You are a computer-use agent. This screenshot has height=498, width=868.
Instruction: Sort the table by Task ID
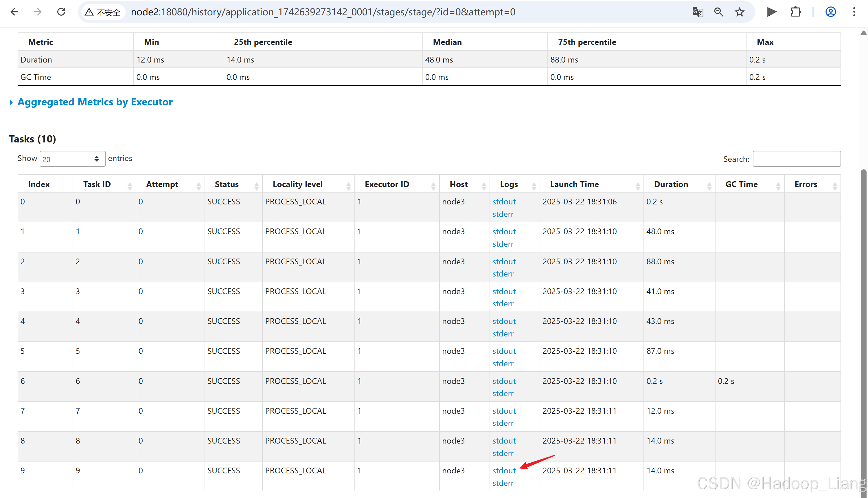pyautogui.click(x=97, y=184)
